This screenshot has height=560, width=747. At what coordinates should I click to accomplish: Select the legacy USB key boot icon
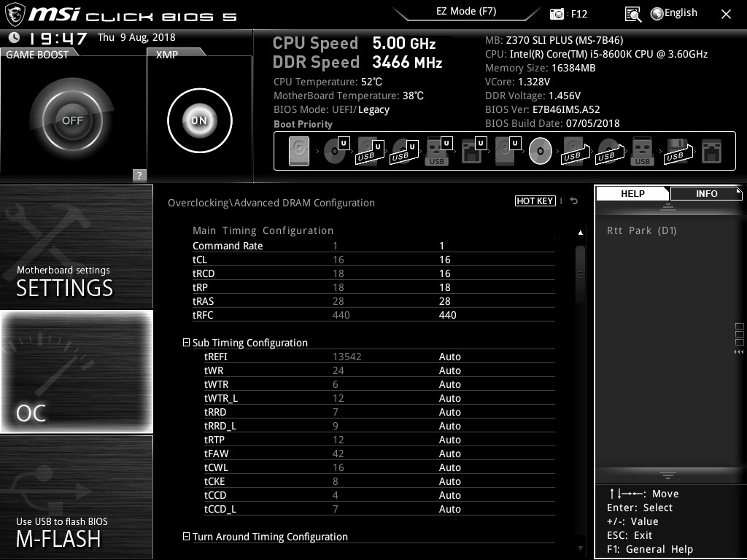point(642,152)
